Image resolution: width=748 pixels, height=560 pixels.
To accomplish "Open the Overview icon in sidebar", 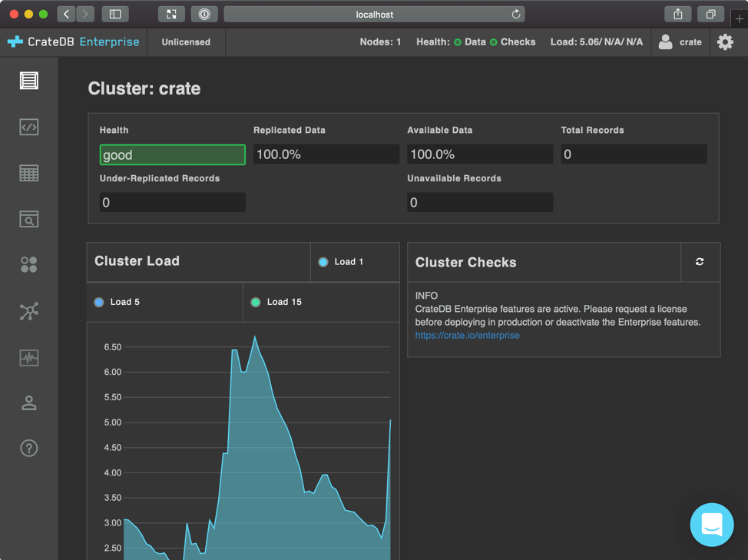I will [x=28, y=81].
